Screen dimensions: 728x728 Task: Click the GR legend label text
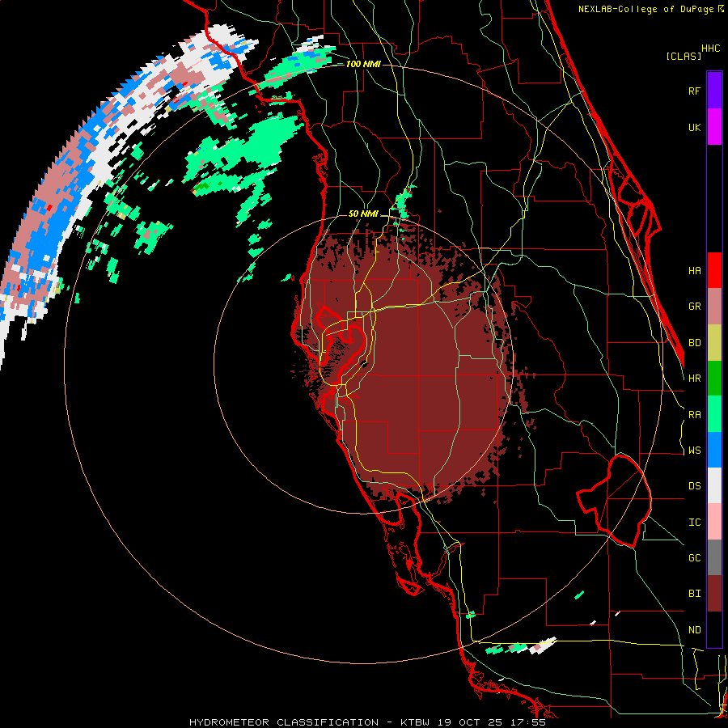[x=694, y=307]
